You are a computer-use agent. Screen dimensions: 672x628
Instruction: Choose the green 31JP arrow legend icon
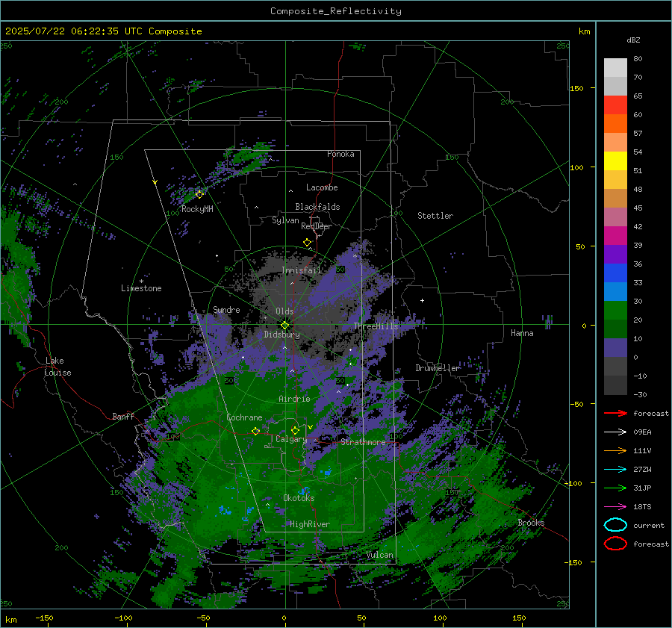coord(615,488)
